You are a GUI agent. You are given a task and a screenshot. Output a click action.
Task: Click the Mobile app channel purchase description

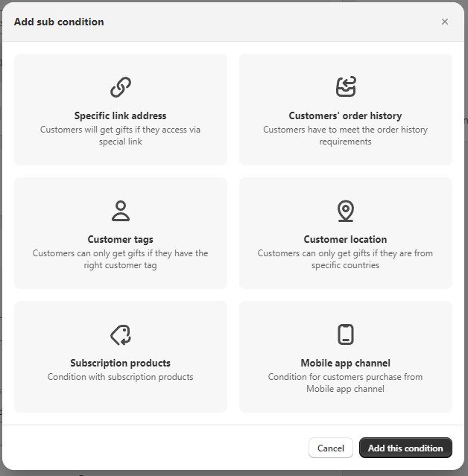click(345, 383)
